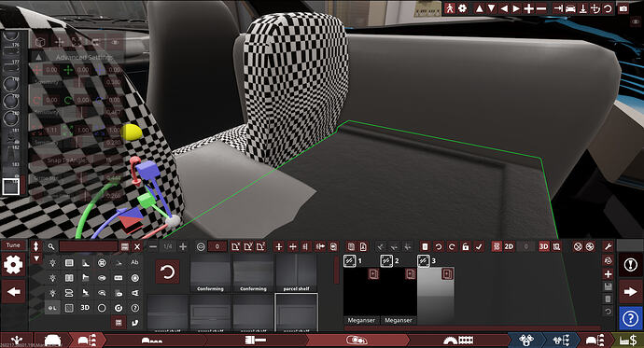Click the large reset rotate-arrow tile
Image resolution: width=644 pixels, height=348 pixels.
click(x=168, y=272)
